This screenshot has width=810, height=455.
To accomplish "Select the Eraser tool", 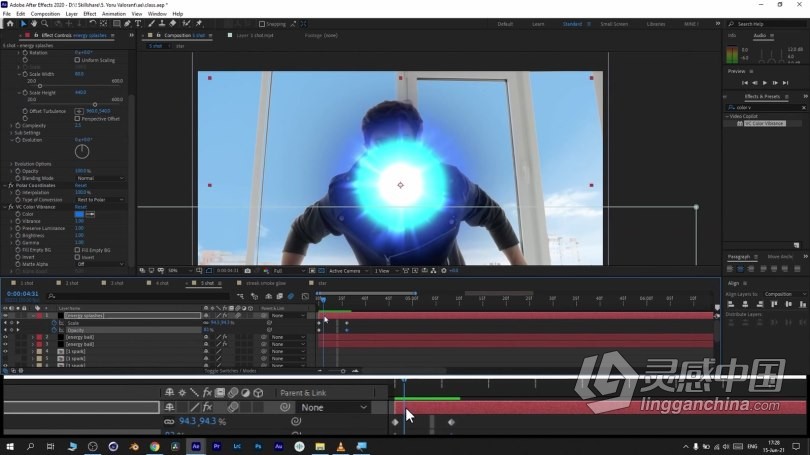I will (173, 24).
